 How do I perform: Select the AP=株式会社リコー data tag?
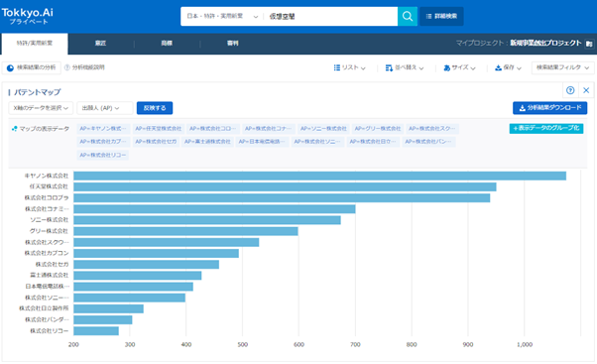pos(103,155)
